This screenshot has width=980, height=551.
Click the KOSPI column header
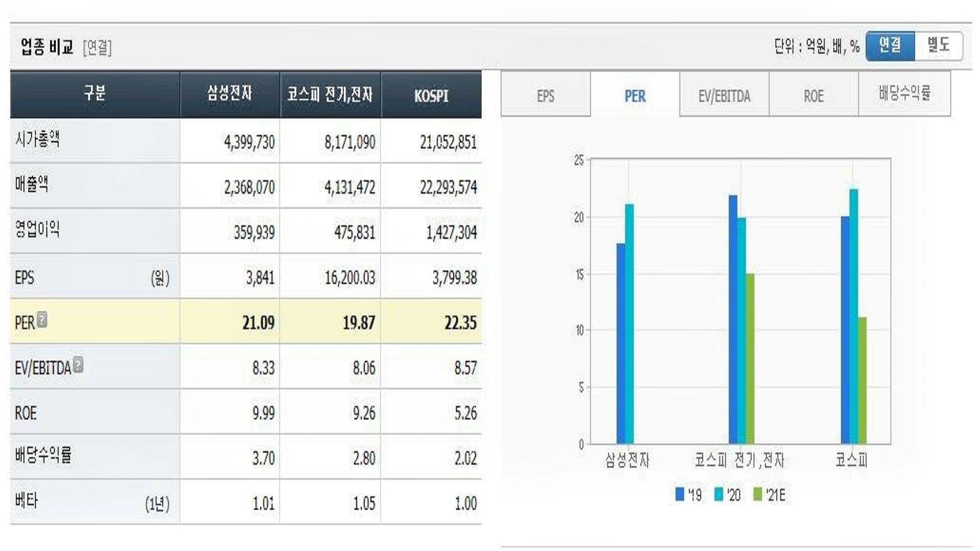431,94
